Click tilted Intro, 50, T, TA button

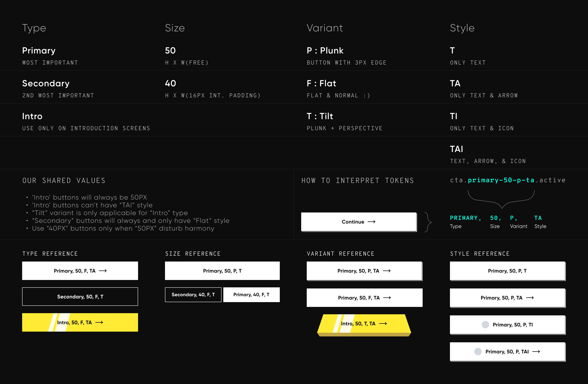[364, 324]
